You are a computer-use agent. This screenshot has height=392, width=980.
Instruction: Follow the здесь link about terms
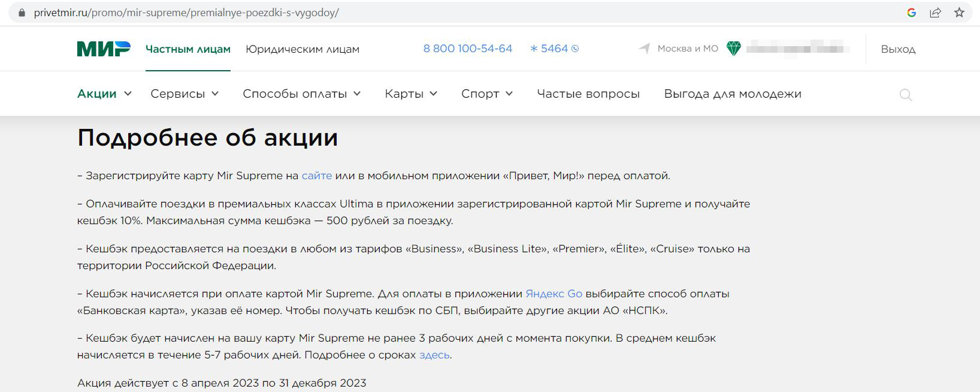click(434, 355)
